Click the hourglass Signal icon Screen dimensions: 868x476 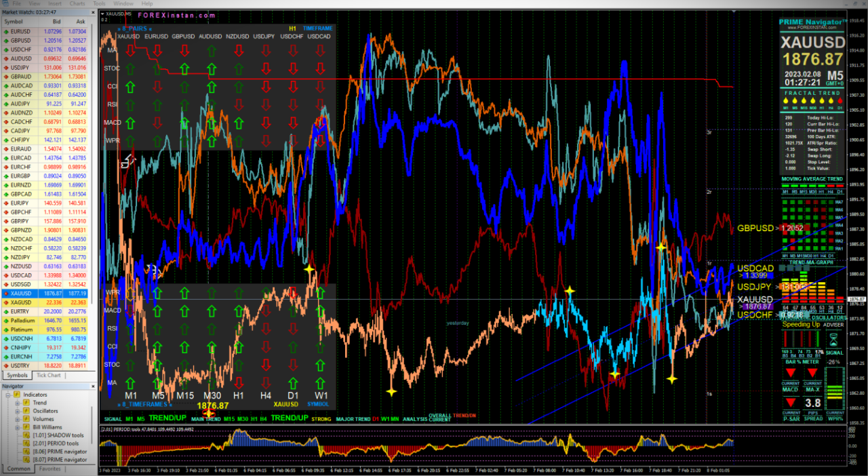click(x=834, y=338)
